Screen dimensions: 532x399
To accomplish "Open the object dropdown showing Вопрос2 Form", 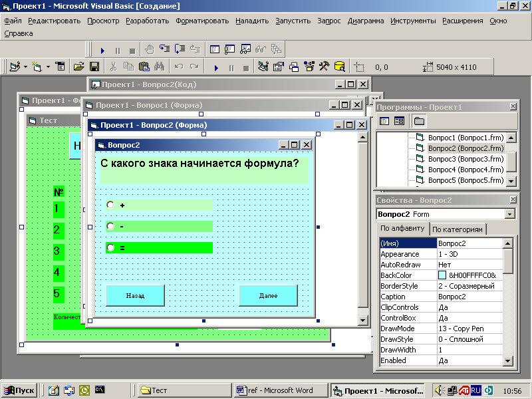I will (509, 214).
